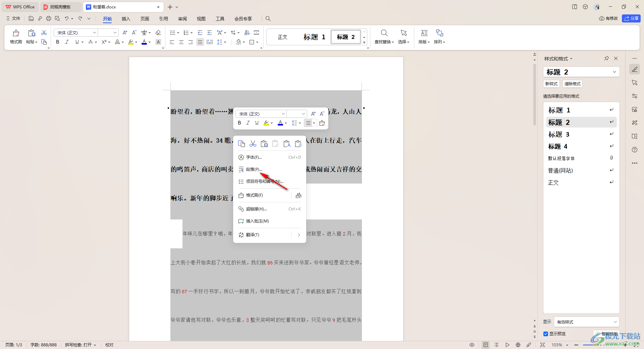This screenshot has height=349, width=644.
Task: Click the font color A swatch in ribbon
Action: (x=144, y=42)
